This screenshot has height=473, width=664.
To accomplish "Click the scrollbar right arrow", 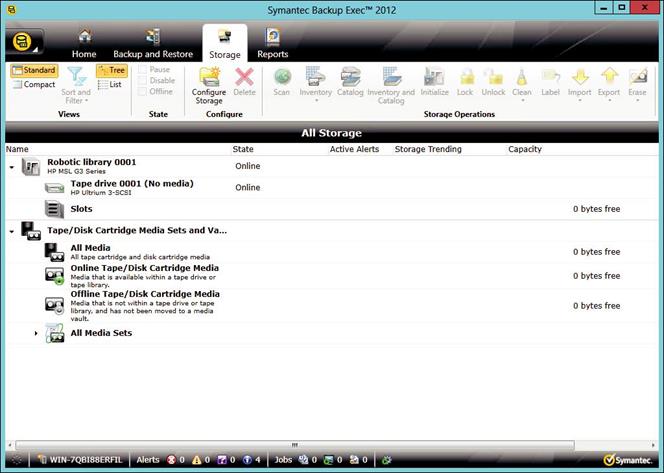I will 654,445.
